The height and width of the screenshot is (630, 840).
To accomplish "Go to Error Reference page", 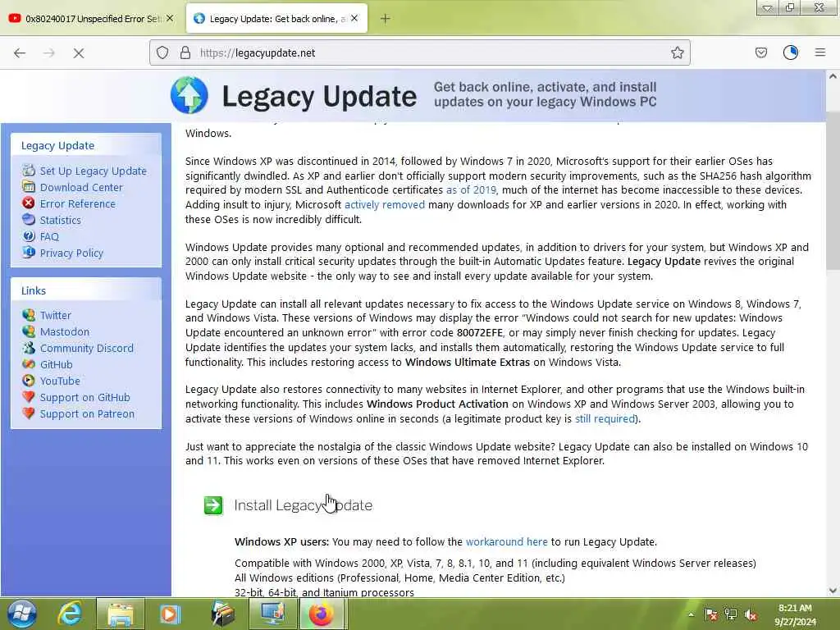I will [x=78, y=203].
